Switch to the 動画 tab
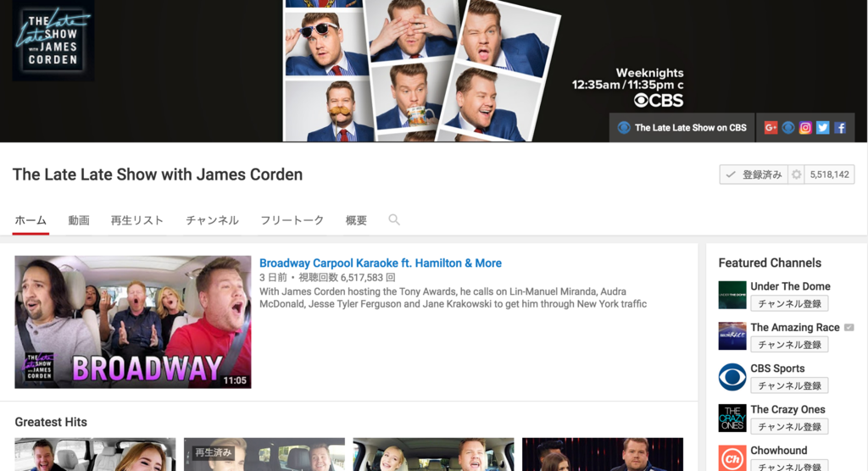 click(x=79, y=220)
